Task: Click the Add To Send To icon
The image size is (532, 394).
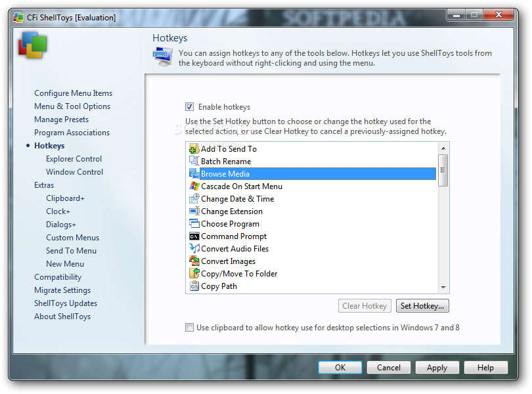Action: 194,149
